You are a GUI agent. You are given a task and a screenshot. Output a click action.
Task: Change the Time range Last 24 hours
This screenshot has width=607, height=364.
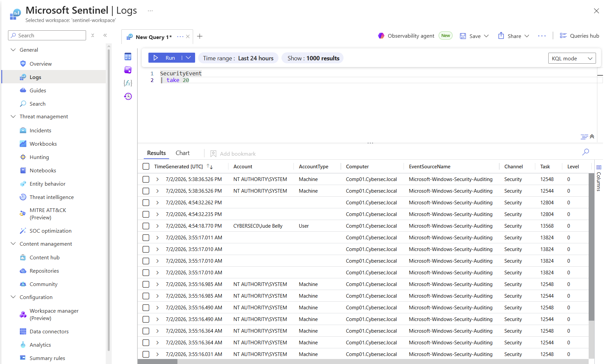tap(238, 58)
